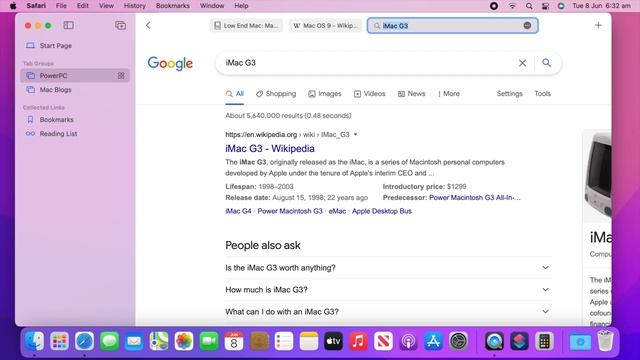Click the circular icon in the address bar
The image size is (640, 360).
tap(527, 25)
